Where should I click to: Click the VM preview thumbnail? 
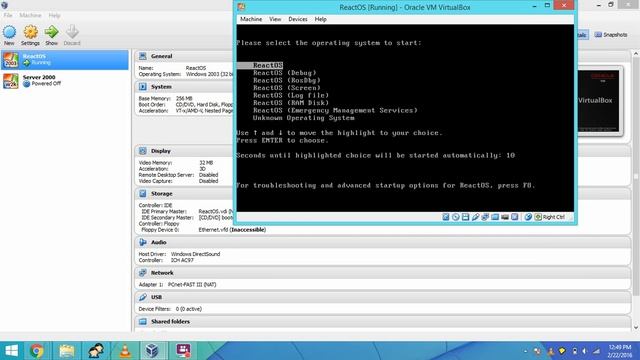(x=599, y=100)
